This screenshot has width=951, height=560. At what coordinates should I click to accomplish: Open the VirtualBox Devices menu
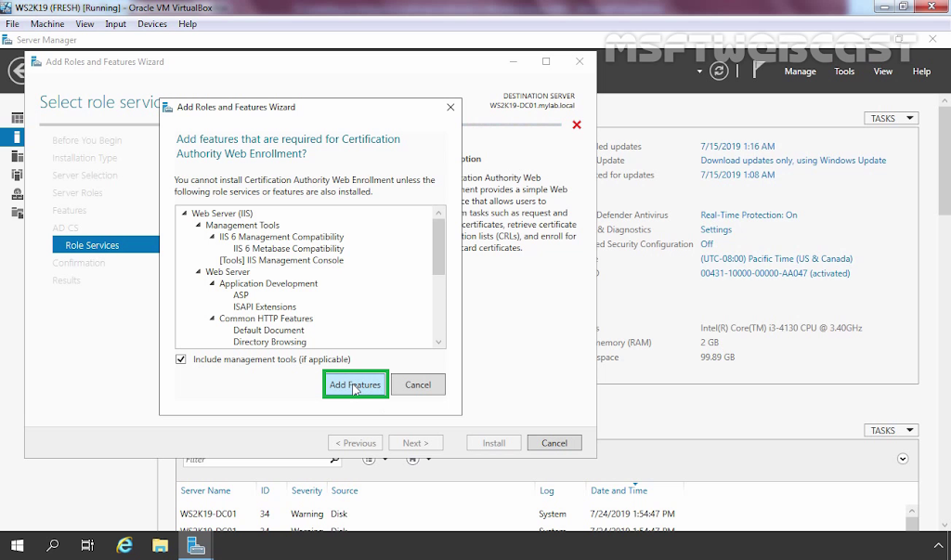[152, 23]
